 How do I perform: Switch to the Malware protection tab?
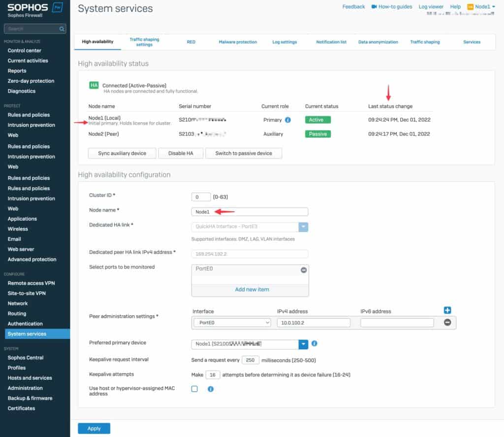coord(238,42)
